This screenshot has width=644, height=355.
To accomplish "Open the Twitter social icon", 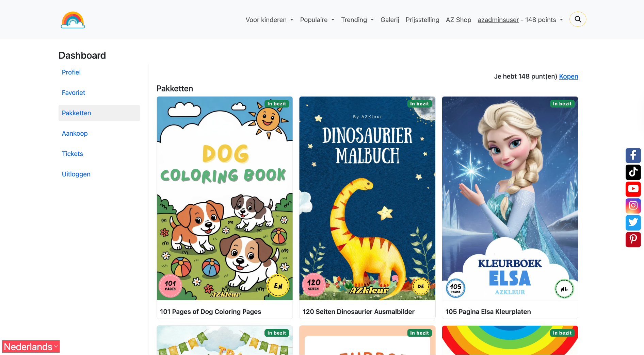I will tap(633, 222).
